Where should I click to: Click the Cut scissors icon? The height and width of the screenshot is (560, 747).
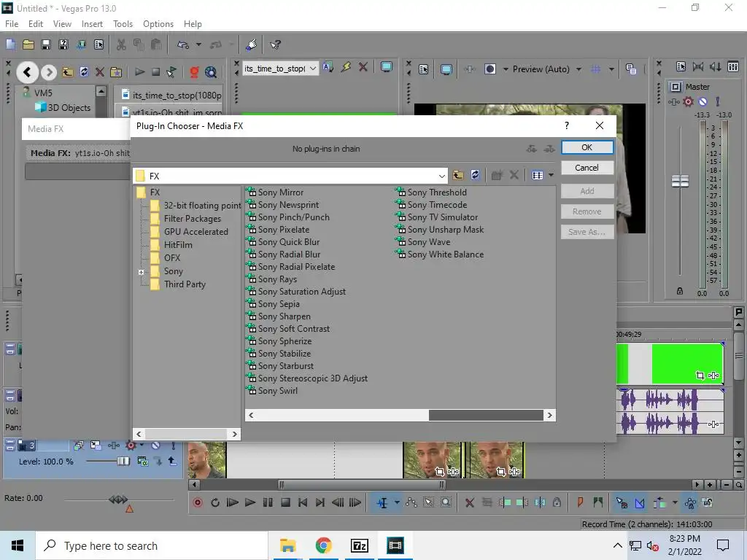pos(122,44)
